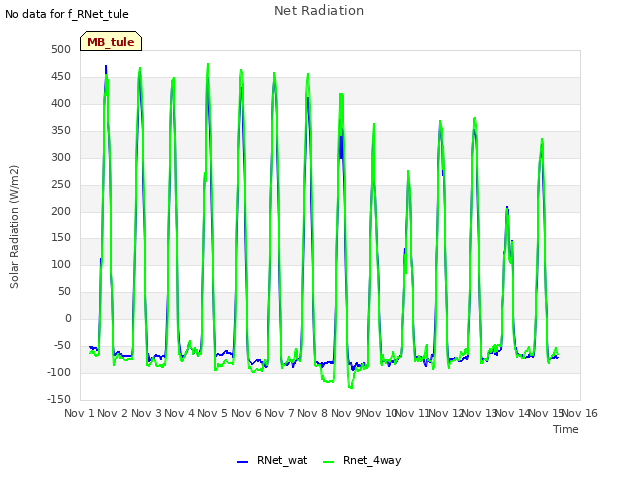
Task: Click the Nov 7 x-axis tick label
Action: pyautogui.click(x=279, y=413)
